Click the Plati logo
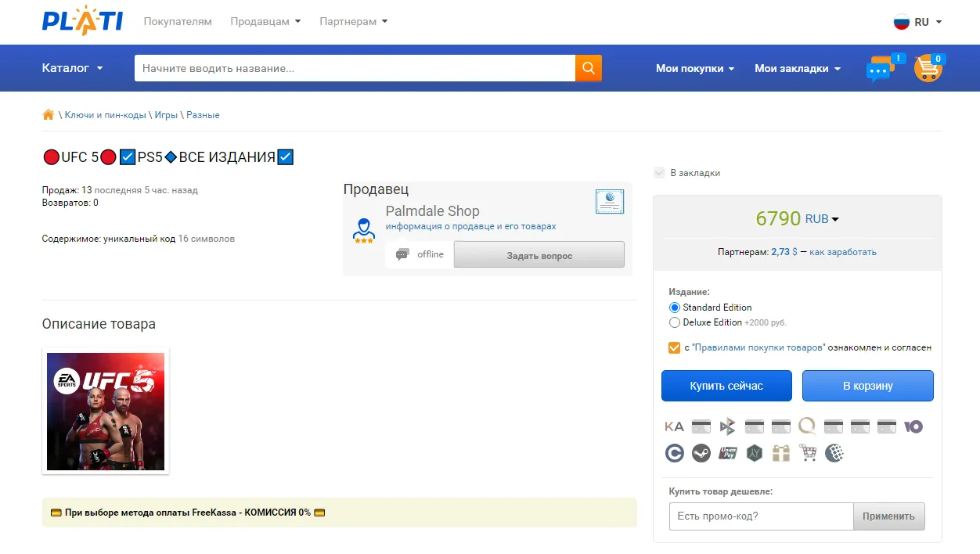Screen dimensions: 980x554 click(82, 21)
